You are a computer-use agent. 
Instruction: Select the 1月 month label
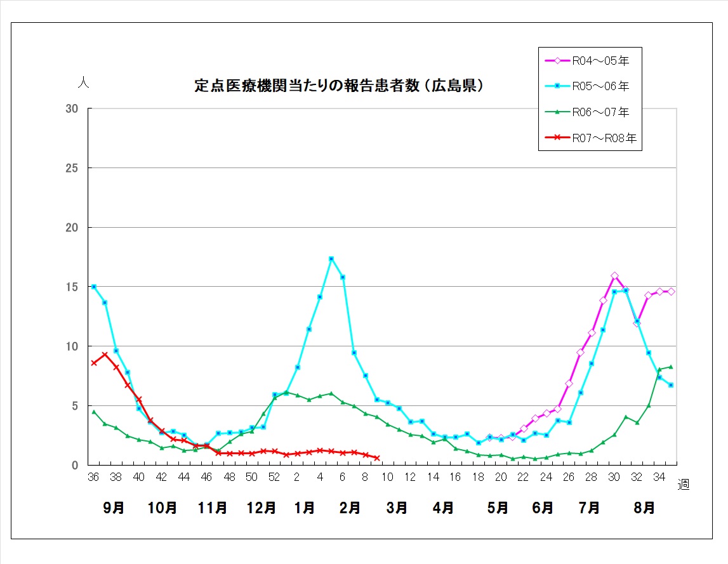tap(305, 508)
